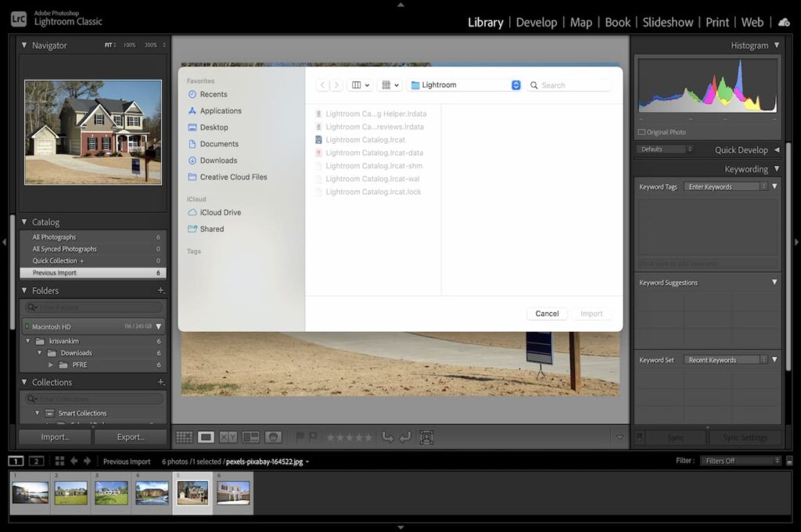
Task: Switch to Grid view in toolbar
Action: tap(185, 437)
